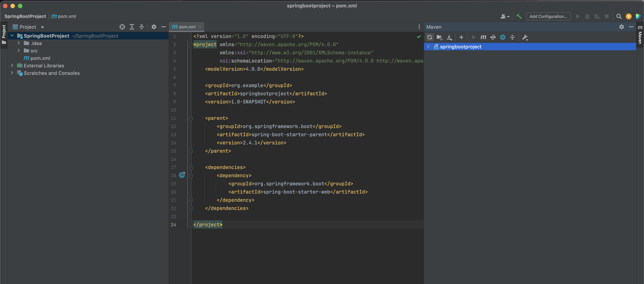Screen dimensions: 644x284
Task: Click Generate Sources and Update Folders icon
Action: click(439, 37)
